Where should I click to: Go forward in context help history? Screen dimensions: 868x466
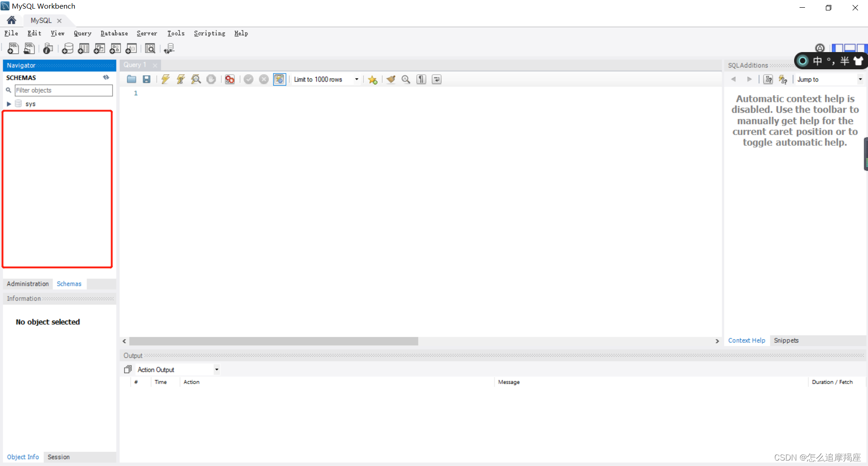pyautogui.click(x=749, y=79)
